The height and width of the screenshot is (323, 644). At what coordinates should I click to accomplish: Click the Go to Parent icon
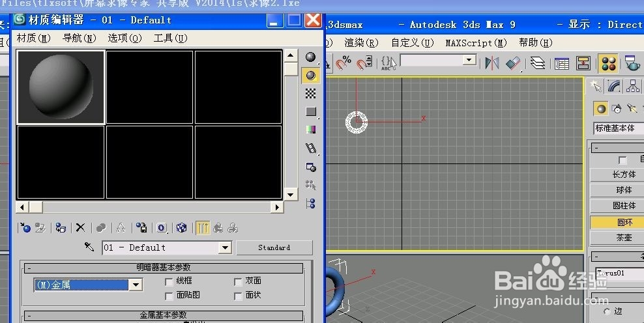[x=218, y=228]
